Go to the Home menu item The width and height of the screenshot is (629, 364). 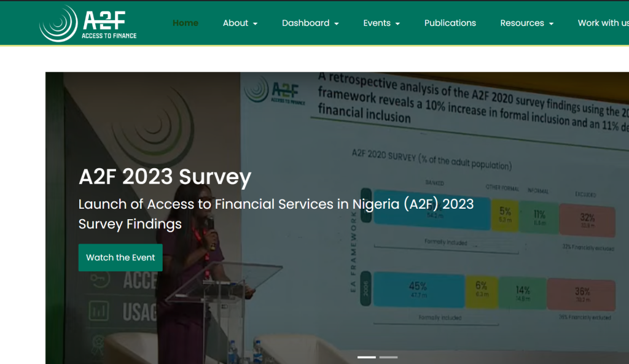[x=186, y=23]
